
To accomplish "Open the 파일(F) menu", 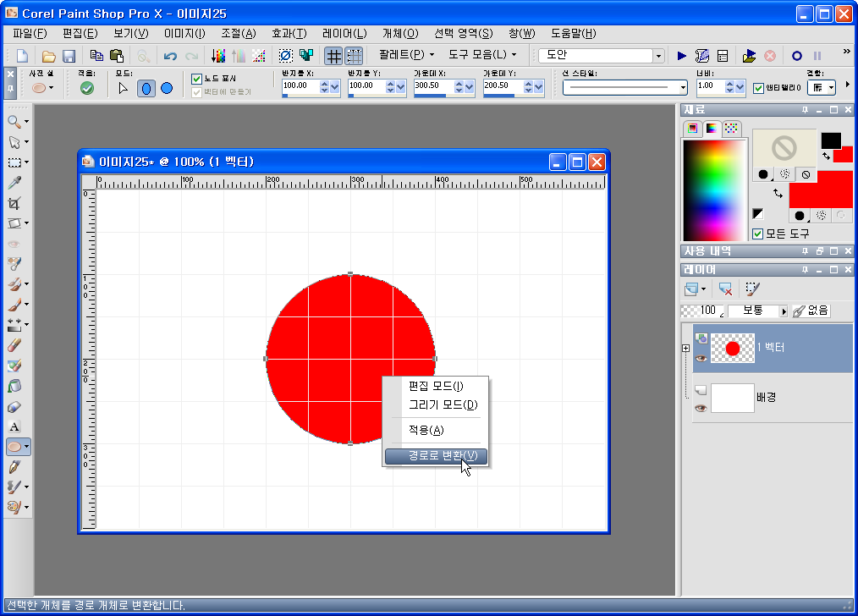I will pyautogui.click(x=30, y=33).
